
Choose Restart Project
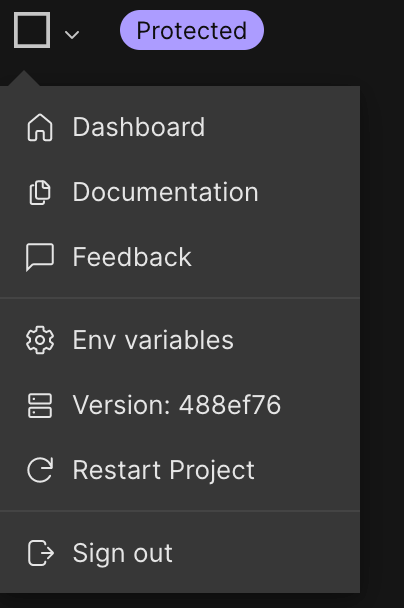(180, 470)
